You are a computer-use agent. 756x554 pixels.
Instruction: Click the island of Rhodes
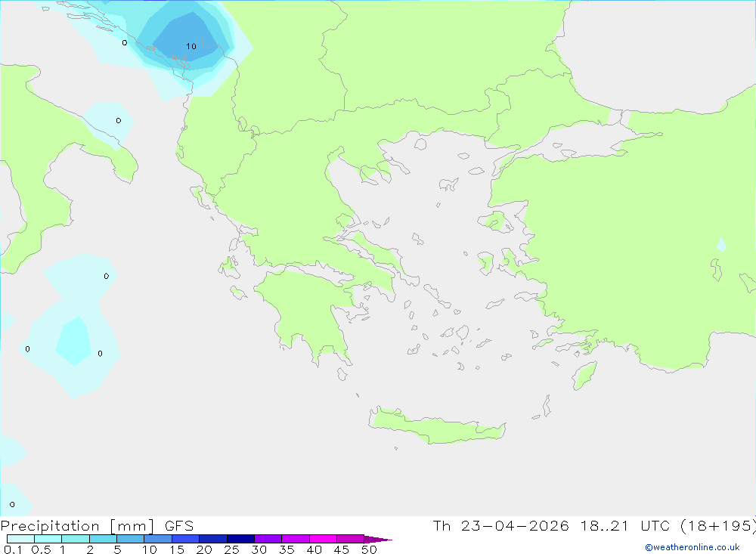pos(584,376)
